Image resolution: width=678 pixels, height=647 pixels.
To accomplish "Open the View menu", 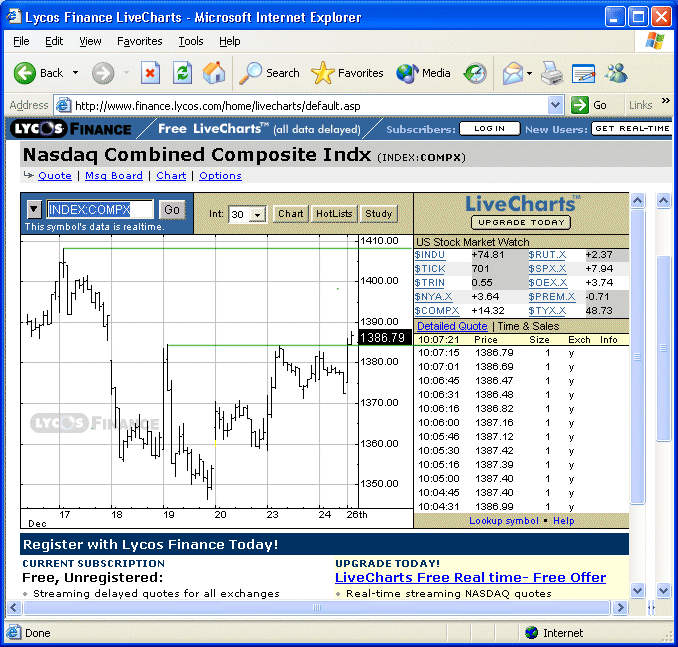I will 90,41.
